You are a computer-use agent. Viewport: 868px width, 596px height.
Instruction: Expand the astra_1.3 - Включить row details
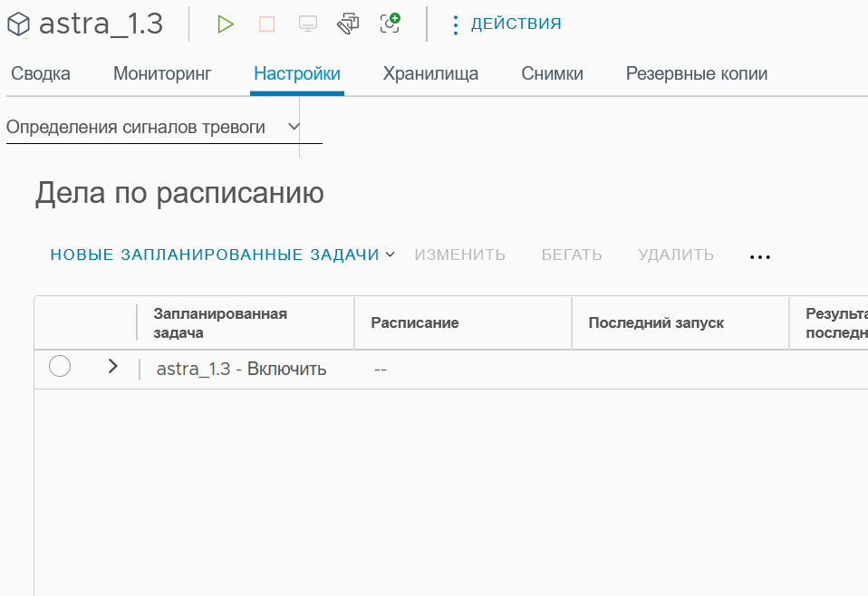click(113, 366)
